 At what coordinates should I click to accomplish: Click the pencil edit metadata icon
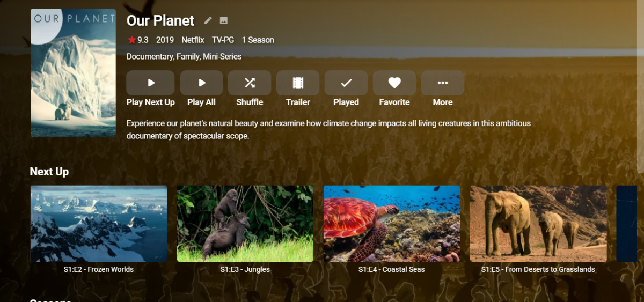[208, 20]
